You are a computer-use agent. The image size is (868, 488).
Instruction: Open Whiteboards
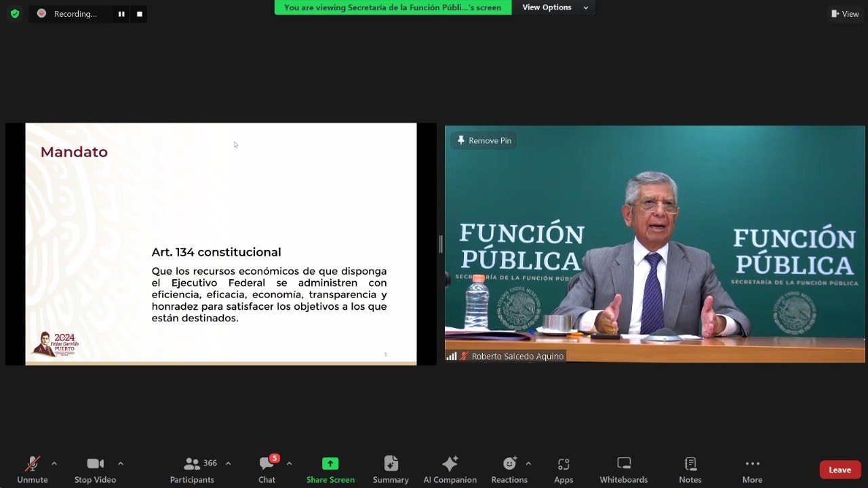click(623, 470)
